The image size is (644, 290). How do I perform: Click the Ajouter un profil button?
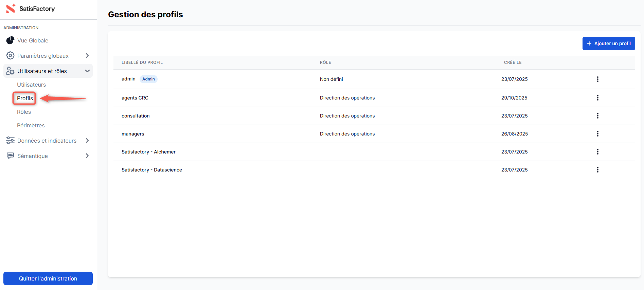608,43
